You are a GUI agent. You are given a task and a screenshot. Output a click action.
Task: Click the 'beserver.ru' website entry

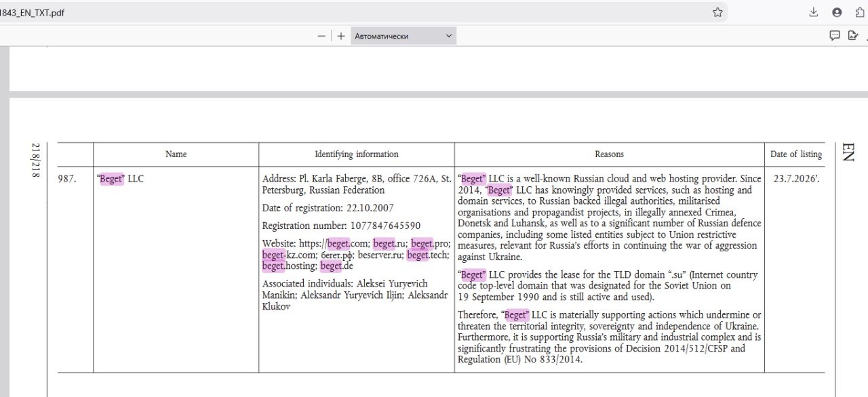[380, 255]
